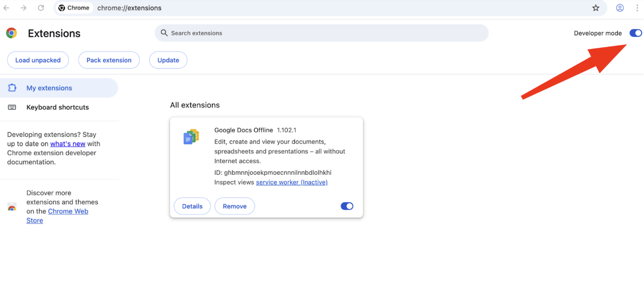
Task: Turn off Developer mode toggle
Action: click(636, 33)
